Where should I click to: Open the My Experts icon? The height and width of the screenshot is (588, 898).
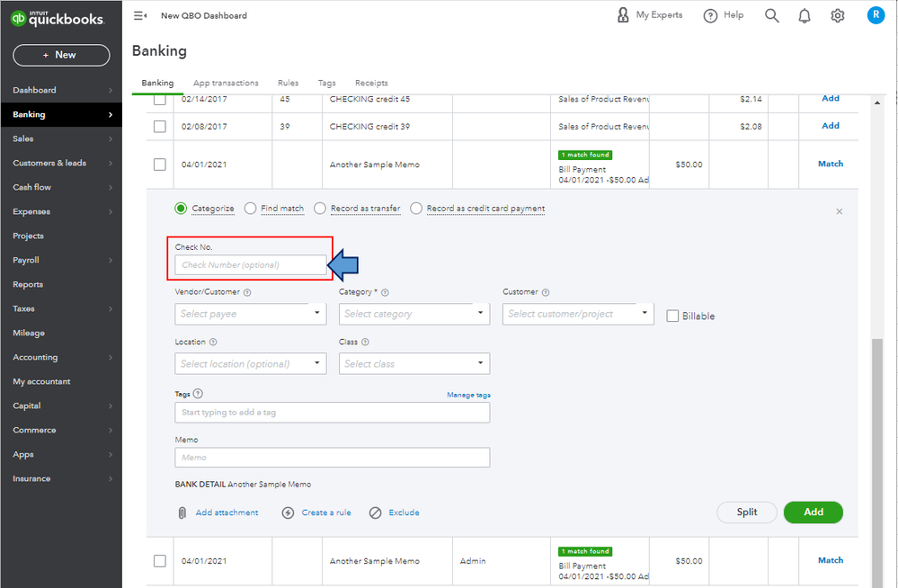pos(623,15)
